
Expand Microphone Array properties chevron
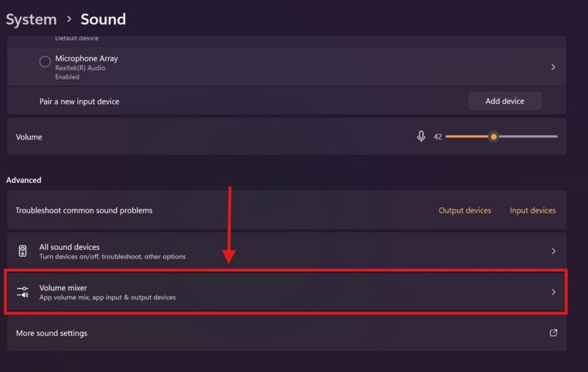(553, 67)
